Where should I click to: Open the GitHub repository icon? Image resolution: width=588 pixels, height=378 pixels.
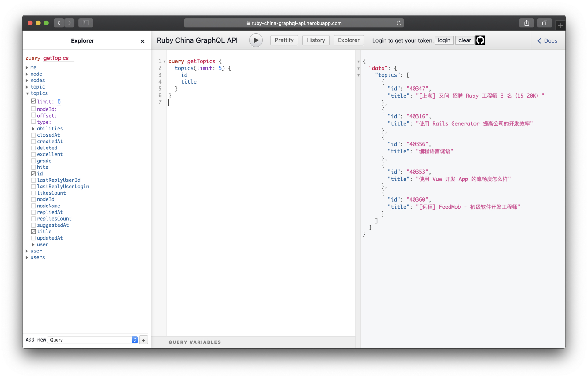pos(480,40)
